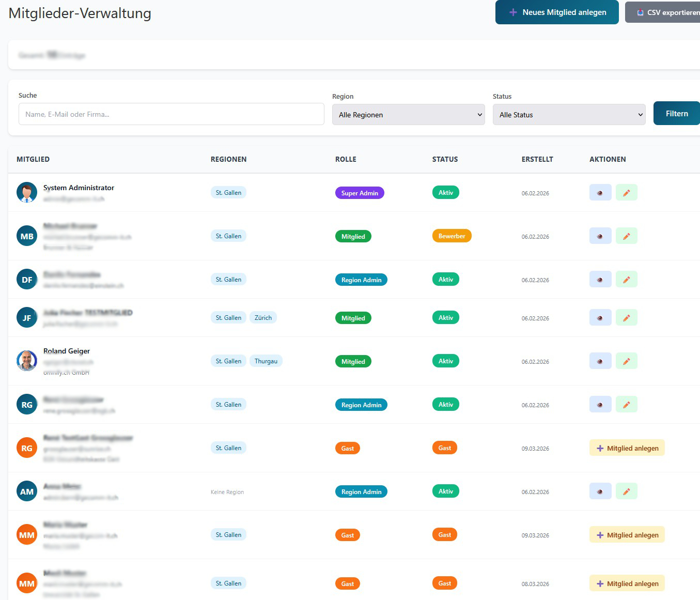Image resolution: width=700 pixels, height=600 pixels.
Task: Click Mitglied anlegen for guest created 08.03.2026
Action: click(x=627, y=583)
